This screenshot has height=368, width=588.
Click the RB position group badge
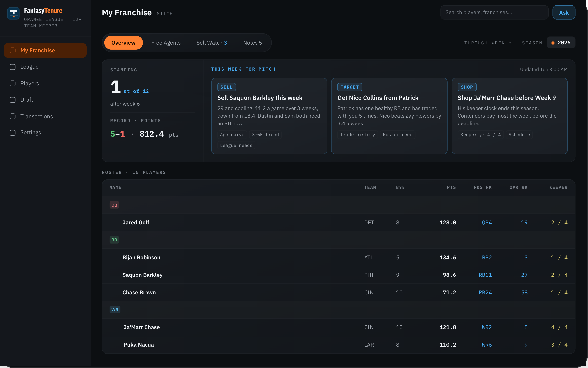click(x=114, y=240)
